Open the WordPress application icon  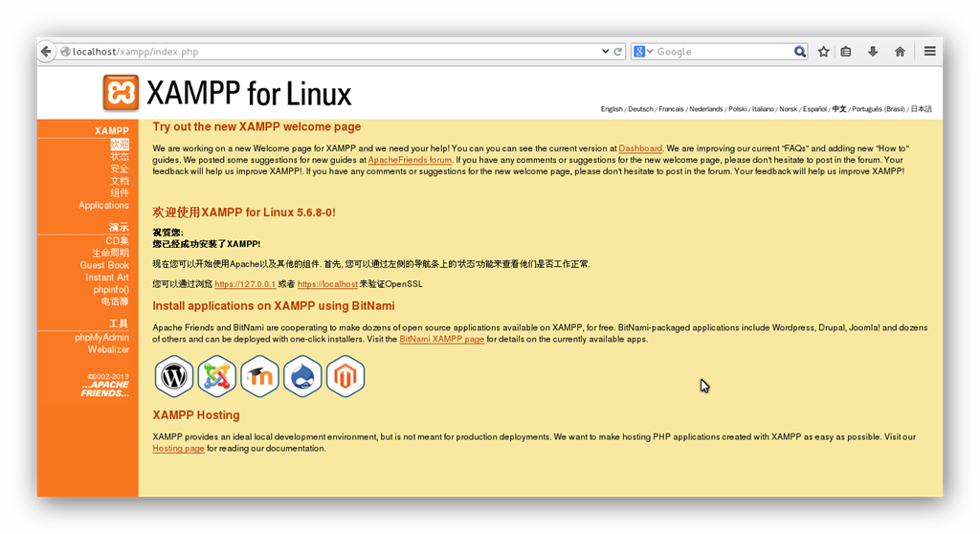174,376
